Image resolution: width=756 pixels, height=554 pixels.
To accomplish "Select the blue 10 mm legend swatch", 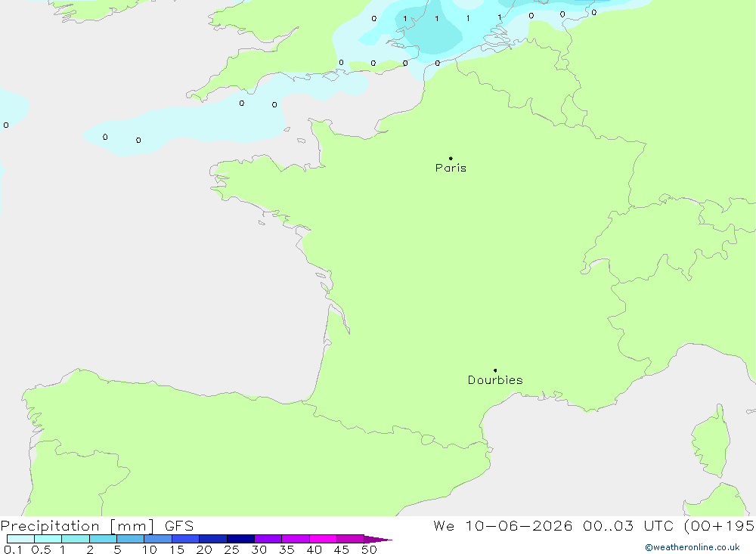I will [158, 539].
